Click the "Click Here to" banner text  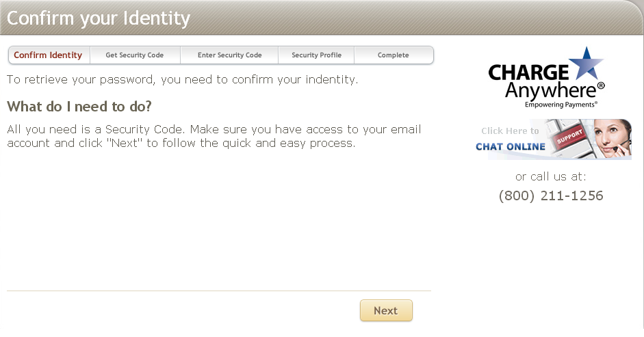[510, 131]
